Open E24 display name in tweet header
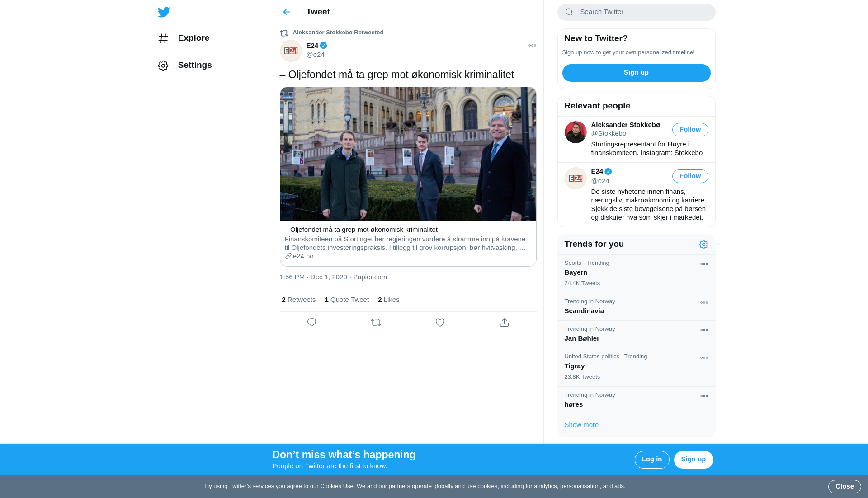Screen dimensions: 868x498 (312, 46)
